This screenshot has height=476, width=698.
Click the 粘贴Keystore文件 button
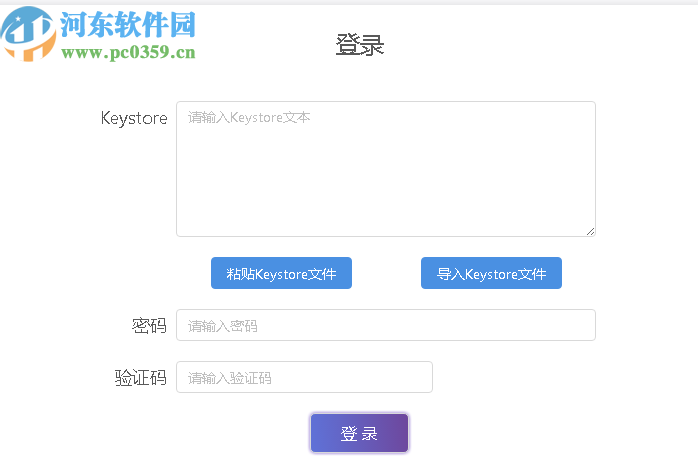coord(281,273)
